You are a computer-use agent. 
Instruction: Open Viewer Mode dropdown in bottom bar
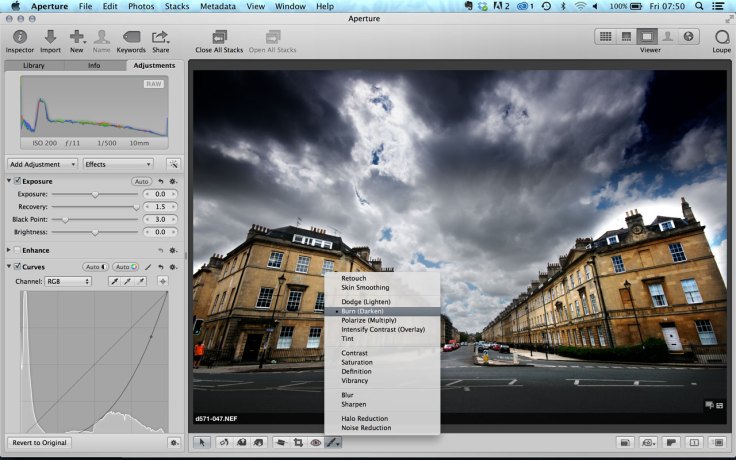coord(648,442)
